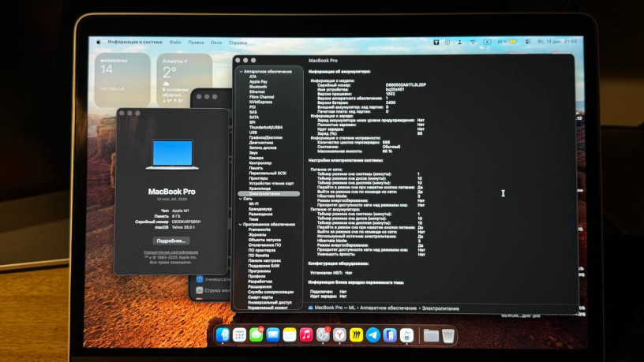Select 'Журналы' in the sidebar

point(257,235)
